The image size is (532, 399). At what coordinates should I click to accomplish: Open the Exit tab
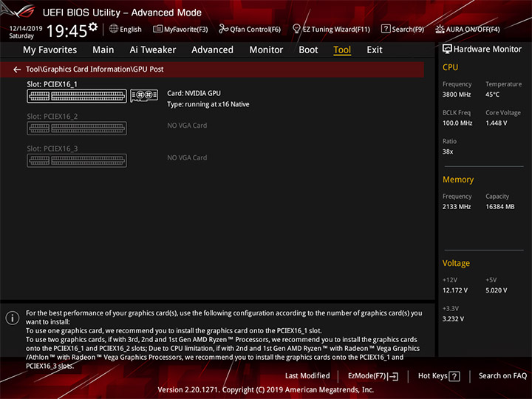pyautogui.click(x=375, y=50)
